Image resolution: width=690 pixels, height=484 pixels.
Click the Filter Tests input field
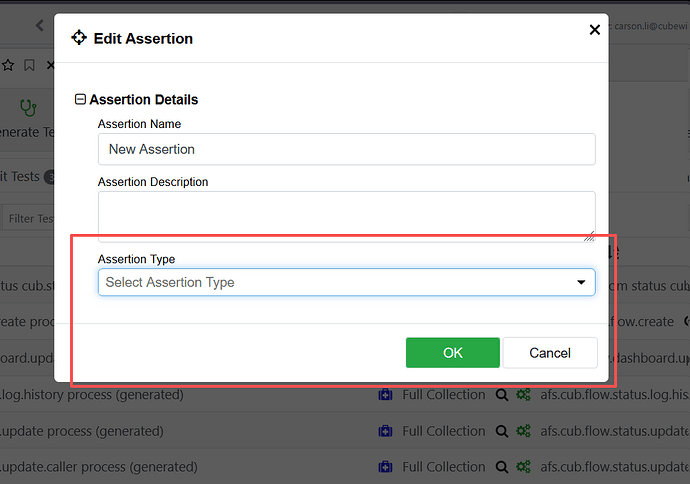(29, 218)
